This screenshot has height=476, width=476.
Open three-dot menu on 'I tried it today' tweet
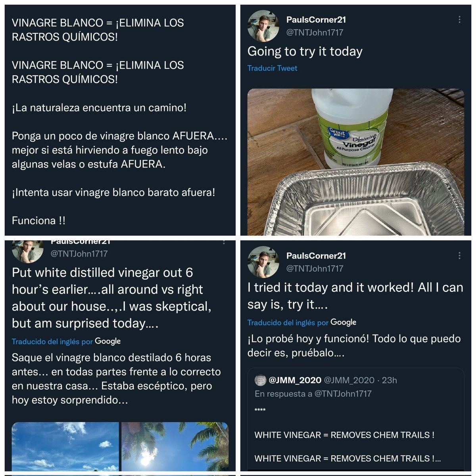click(x=459, y=256)
